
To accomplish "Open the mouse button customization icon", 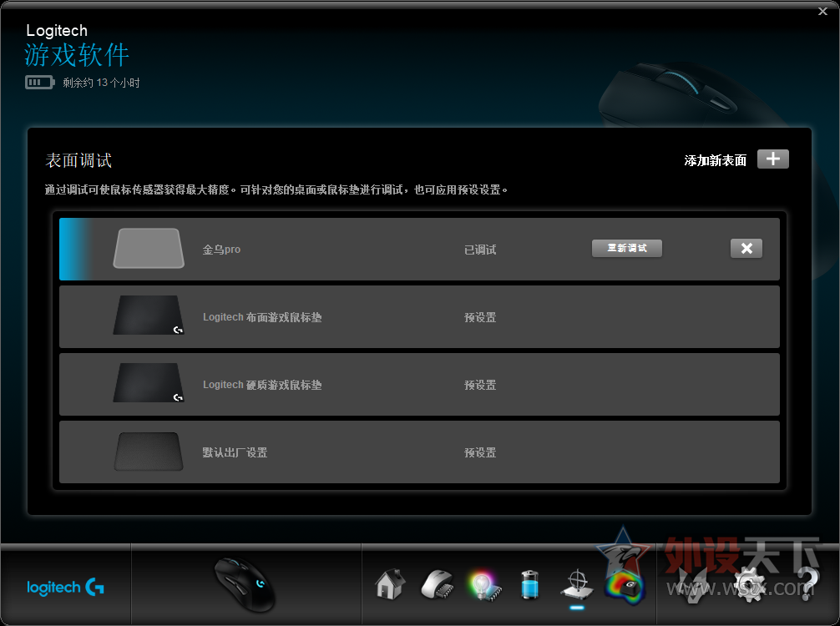I will 438,584.
